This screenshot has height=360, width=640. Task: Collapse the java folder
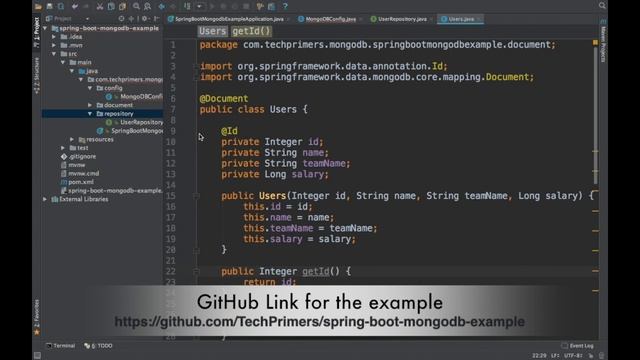(x=72, y=71)
